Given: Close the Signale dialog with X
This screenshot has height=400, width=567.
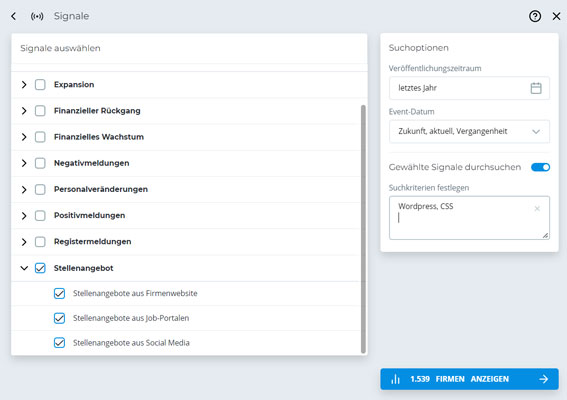Looking at the screenshot, I should [x=557, y=16].
